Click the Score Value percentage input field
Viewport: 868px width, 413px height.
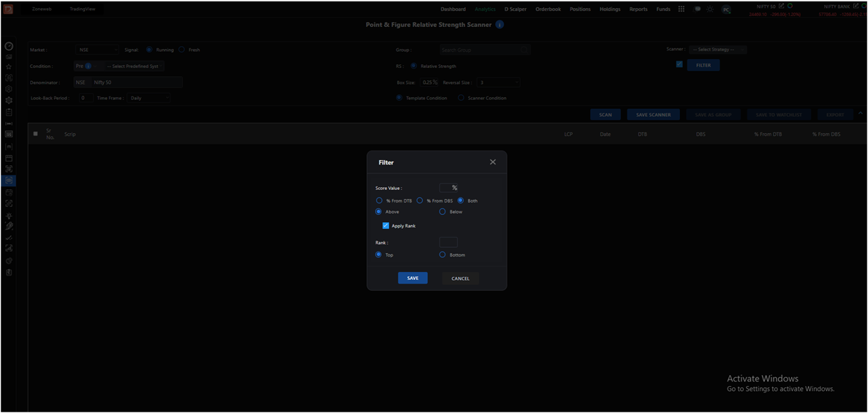(448, 188)
